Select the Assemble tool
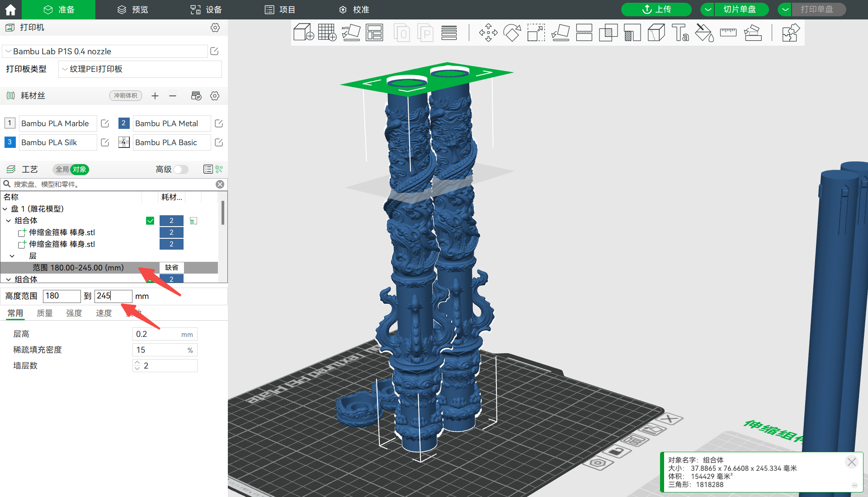Image resolution: width=868 pixels, height=497 pixels. pyautogui.click(x=753, y=33)
